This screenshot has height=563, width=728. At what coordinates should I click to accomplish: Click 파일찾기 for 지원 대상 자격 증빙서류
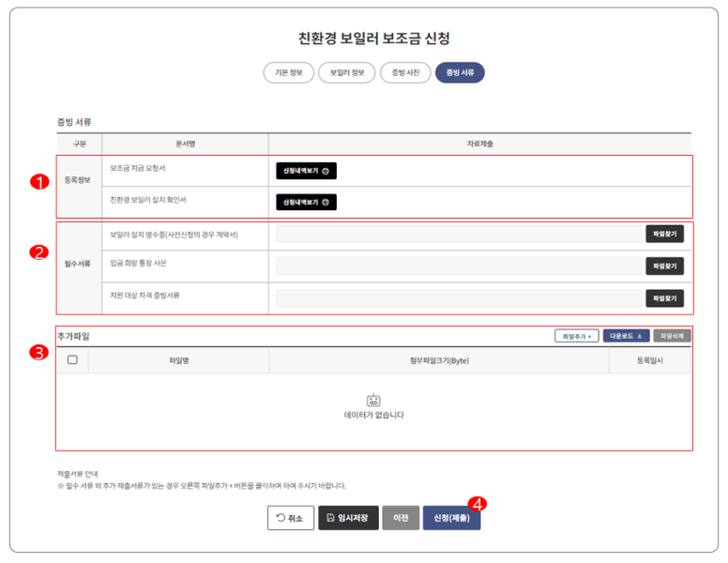coord(664,298)
